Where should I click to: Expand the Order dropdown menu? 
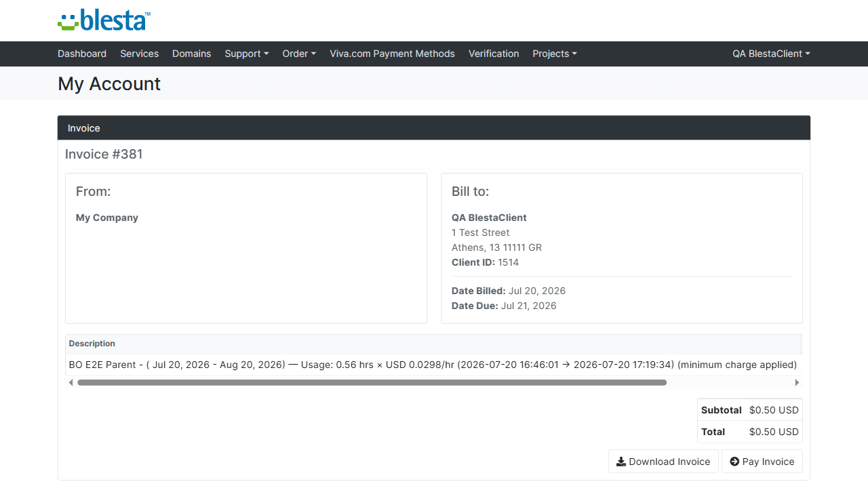coord(299,54)
